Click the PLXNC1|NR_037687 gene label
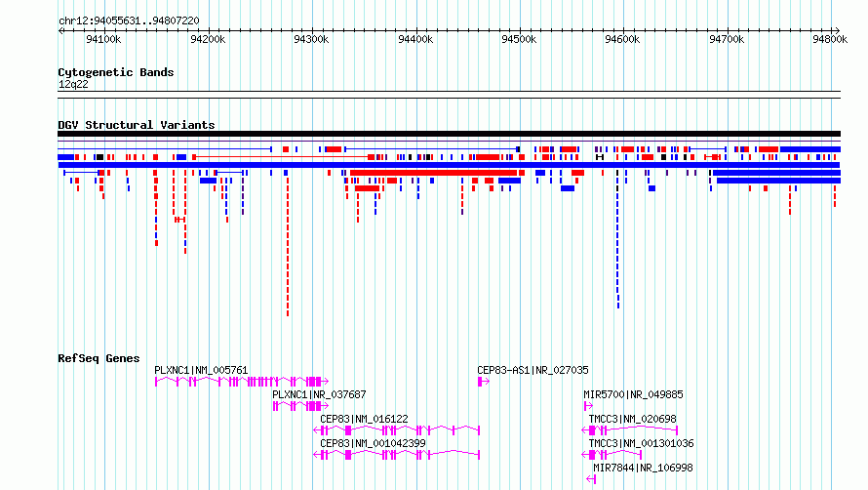This screenshot has width=868, height=490. coord(319,394)
